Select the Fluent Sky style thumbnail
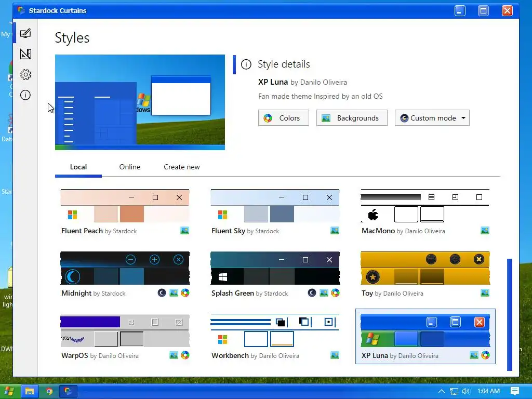The image size is (532, 399). (275, 206)
